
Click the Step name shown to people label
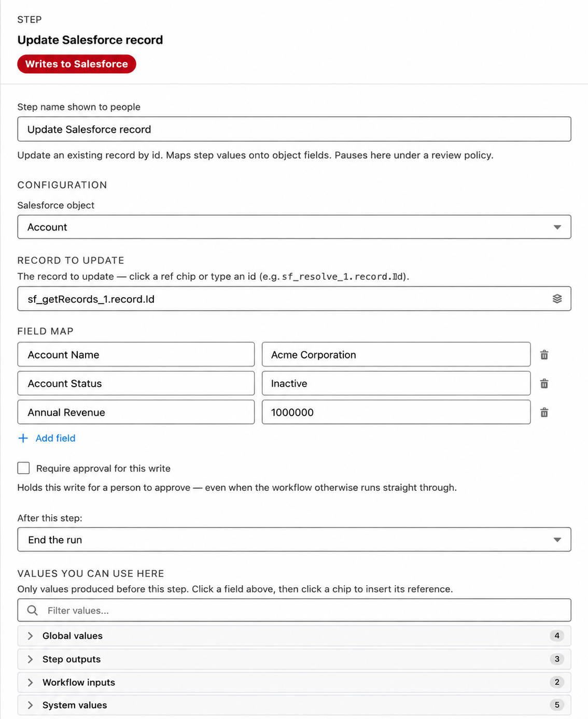[79, 107]
